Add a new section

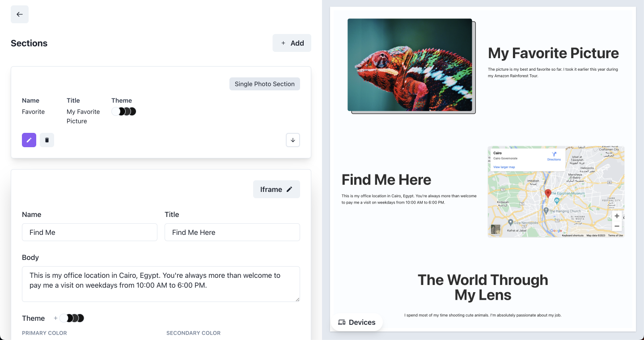(292, 43)
